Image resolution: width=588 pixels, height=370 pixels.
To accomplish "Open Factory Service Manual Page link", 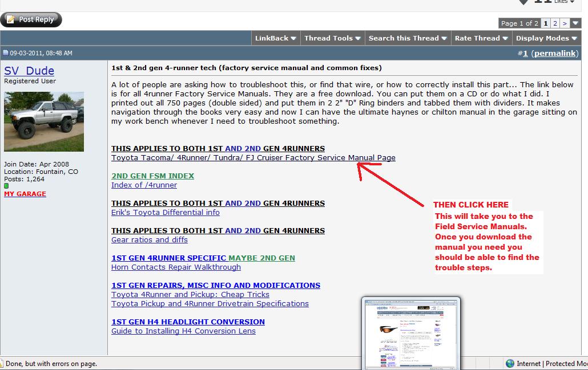I will pyautogui.click(x=253, y=158).
